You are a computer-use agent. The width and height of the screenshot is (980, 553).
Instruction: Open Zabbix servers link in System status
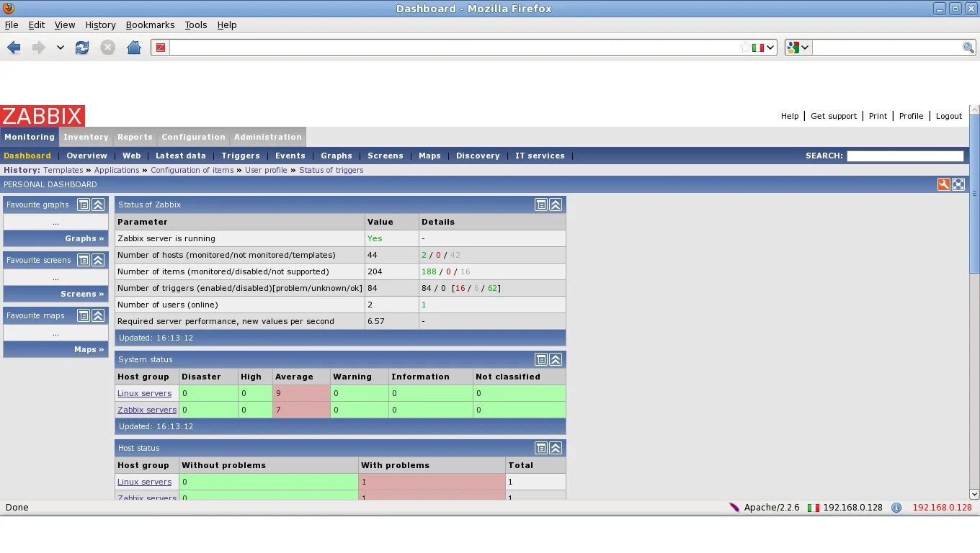pyautogui.click(x=147, y=410)
